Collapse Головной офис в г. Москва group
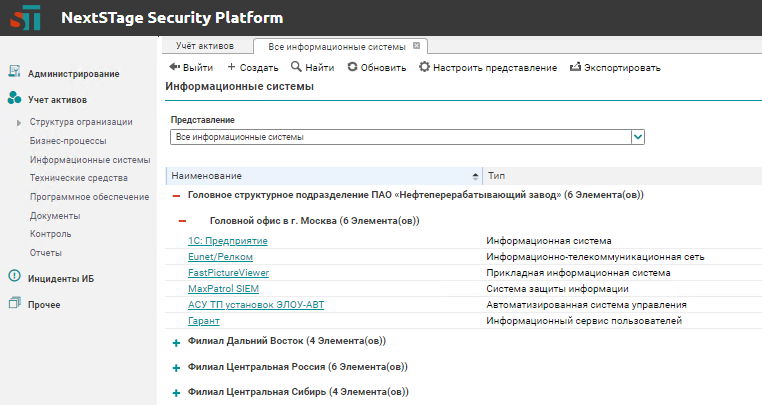The height and width of the screenshot is (405, 762). click(183, 221)
